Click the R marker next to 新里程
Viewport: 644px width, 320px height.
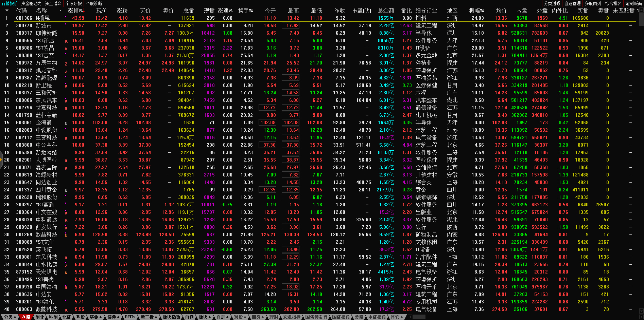point(66,86)
